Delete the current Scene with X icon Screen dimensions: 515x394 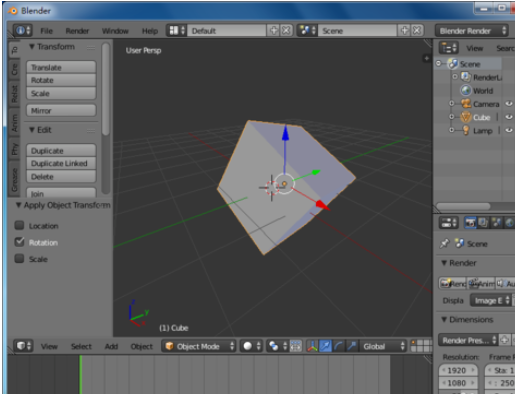pos(417,31)
